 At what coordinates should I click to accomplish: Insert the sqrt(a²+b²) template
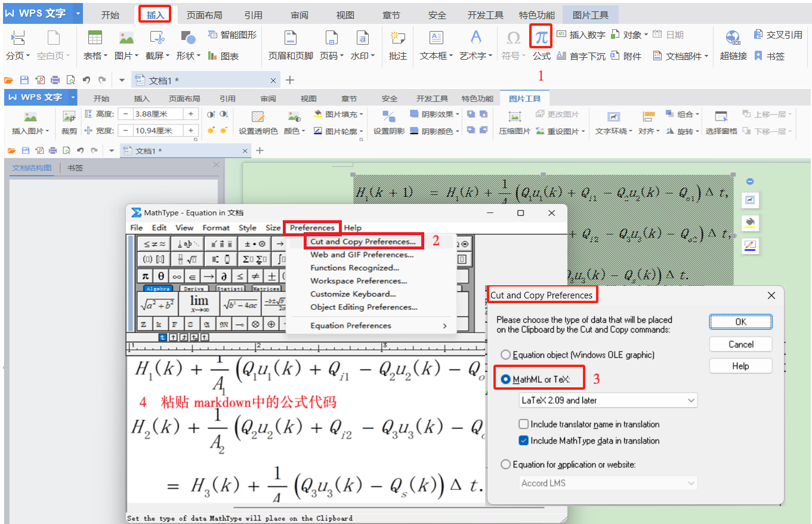click(158, 303)
